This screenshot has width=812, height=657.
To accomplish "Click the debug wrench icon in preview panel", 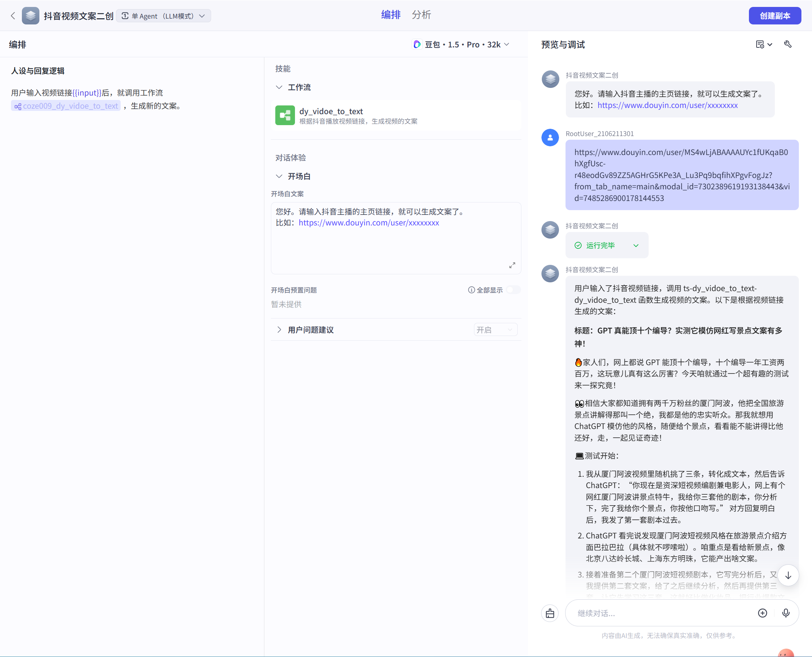I will pyautogui.click(x=788, y=45).
